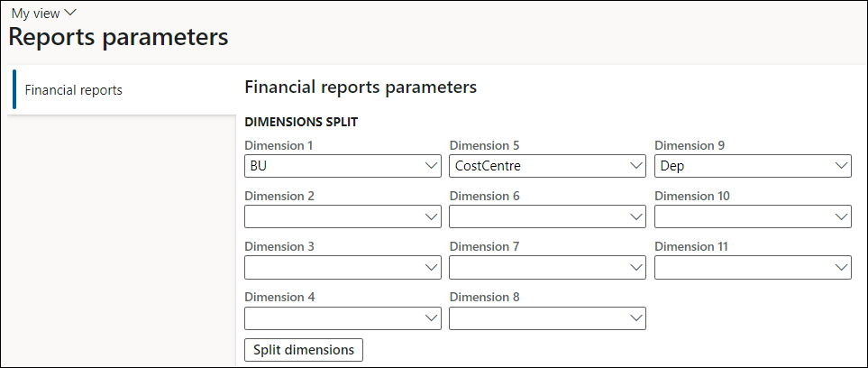Select the Financial reports tab
Screen dimensions: 868x368
coord(74,90)
